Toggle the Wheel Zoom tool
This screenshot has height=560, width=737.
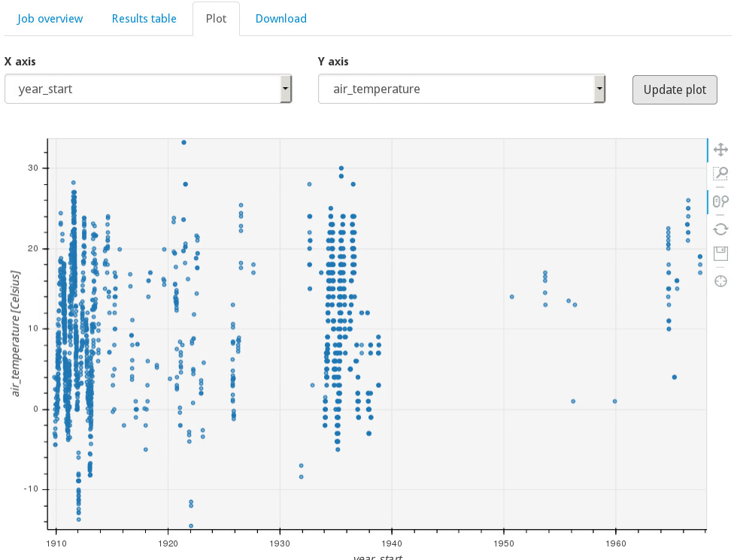pyautogui.click(x=720, y=201)
